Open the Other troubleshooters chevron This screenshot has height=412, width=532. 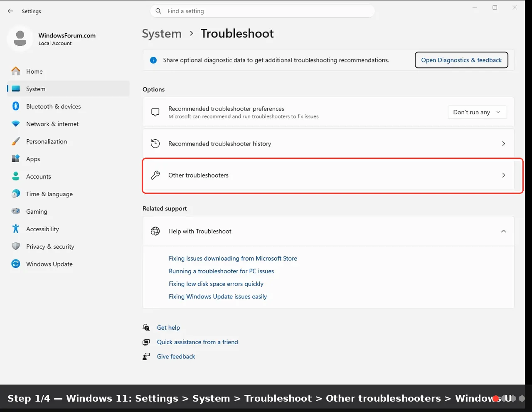503,175
